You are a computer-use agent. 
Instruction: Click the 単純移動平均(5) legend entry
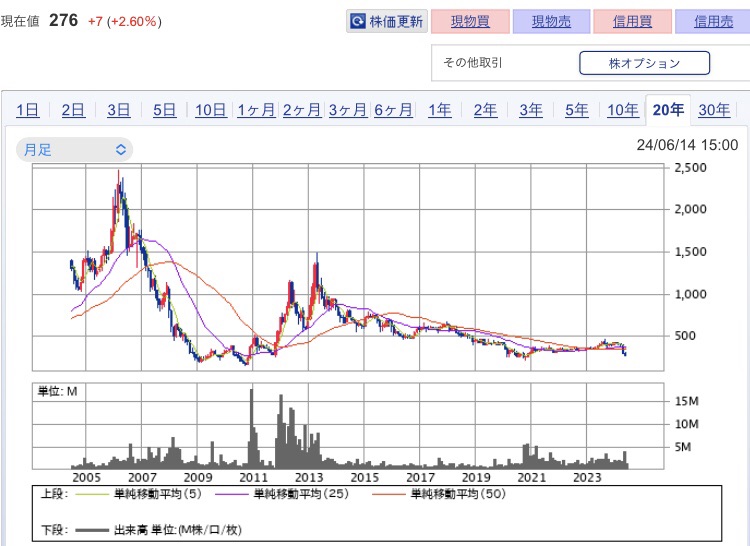(139, 494)
